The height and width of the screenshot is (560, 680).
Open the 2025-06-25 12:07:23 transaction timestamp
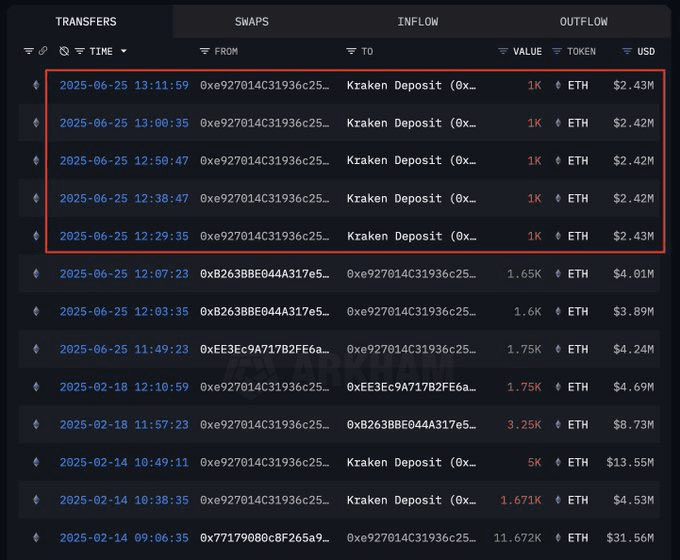(x=124, y=274)
